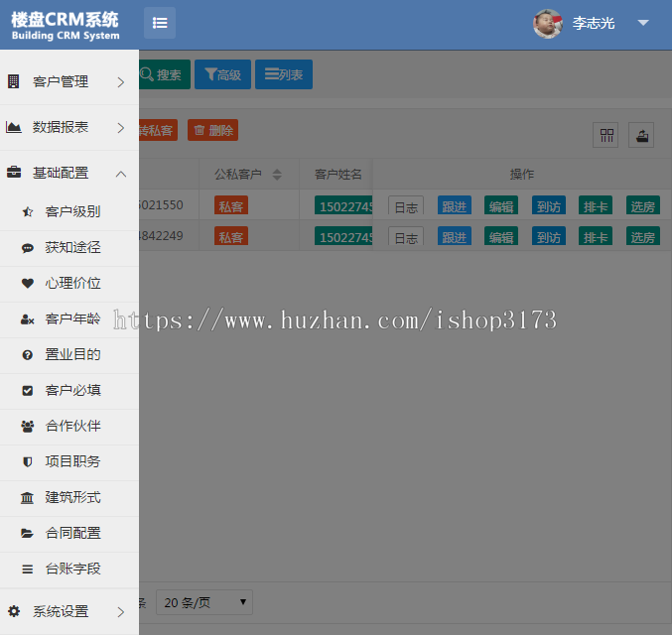Click the 系统设置 gear icon
Screen dimensions: 672x635
point(14,610)
